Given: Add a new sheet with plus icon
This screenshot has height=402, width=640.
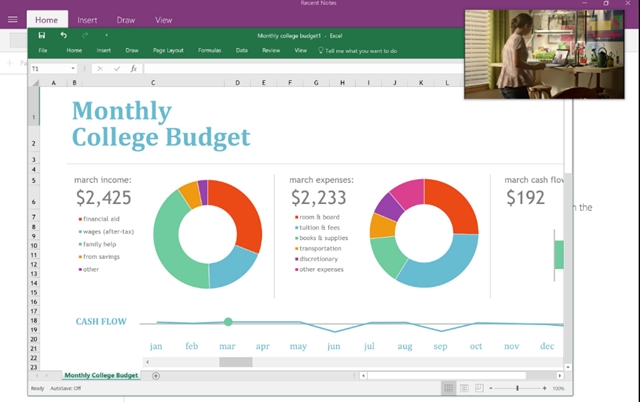Looking at the screenshot, I should tap(156, 376).
